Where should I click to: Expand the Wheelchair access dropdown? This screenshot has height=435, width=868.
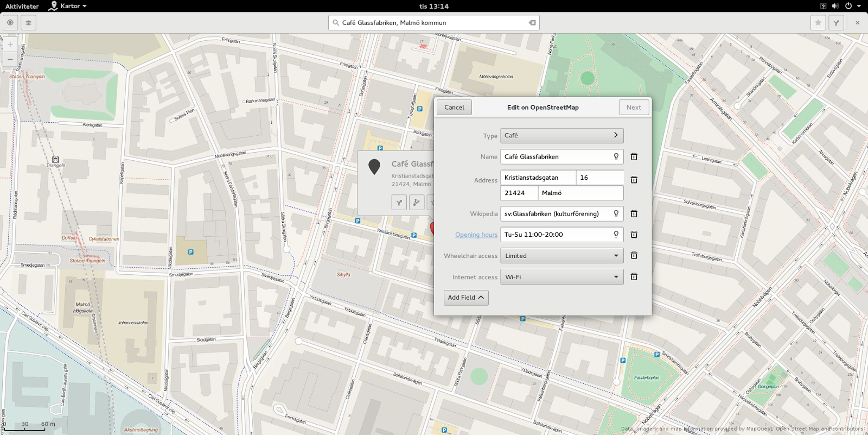click(x=562, y=256)
